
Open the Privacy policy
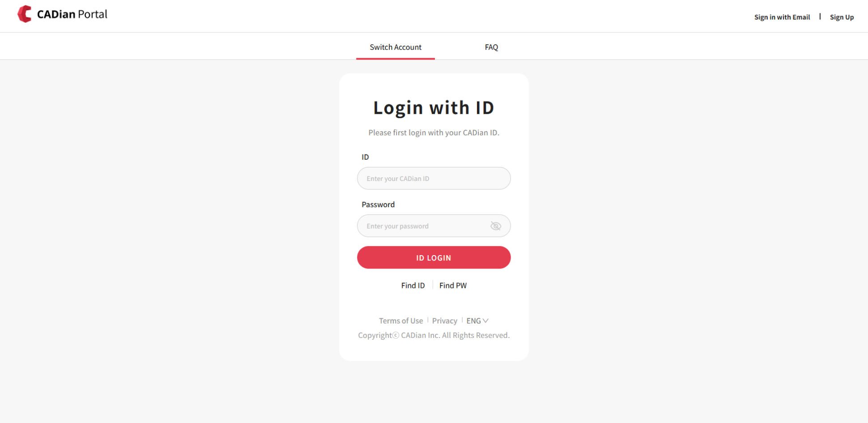coord(444,320)
